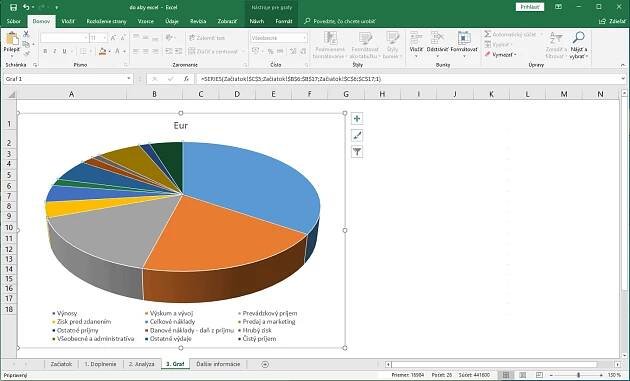Viewport: 630px width, 381px height.
Task: Click the Zdieľať share icon
Action: click(x=602, y=21)
